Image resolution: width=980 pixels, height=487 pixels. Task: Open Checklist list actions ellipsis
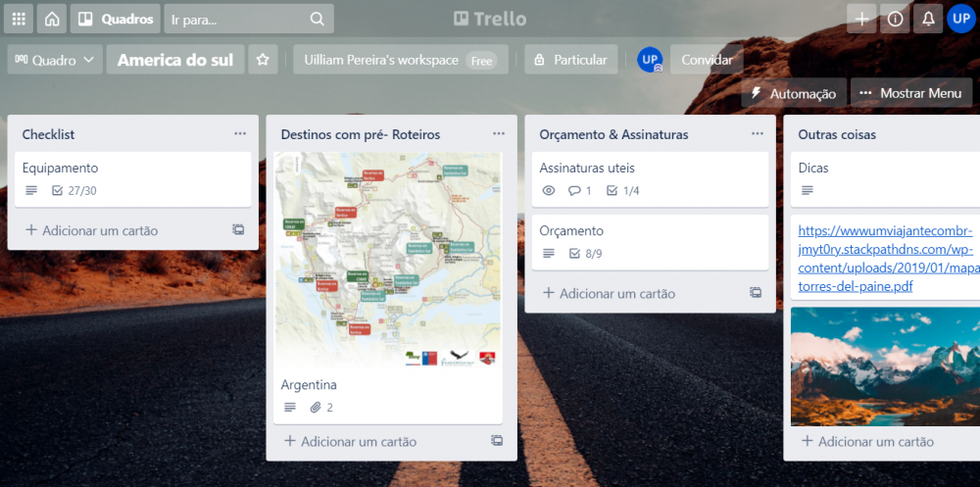(240, 134)
